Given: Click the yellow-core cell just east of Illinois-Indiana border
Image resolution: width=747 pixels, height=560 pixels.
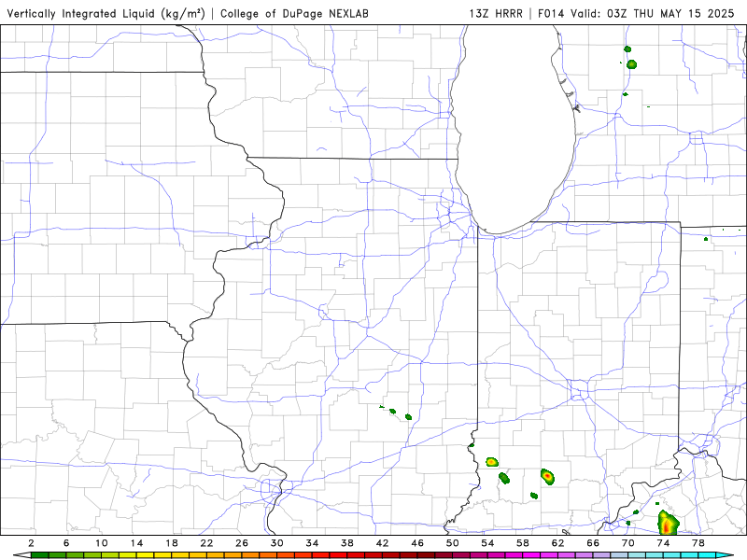Looking at the screenshot, I should (492, 461).
